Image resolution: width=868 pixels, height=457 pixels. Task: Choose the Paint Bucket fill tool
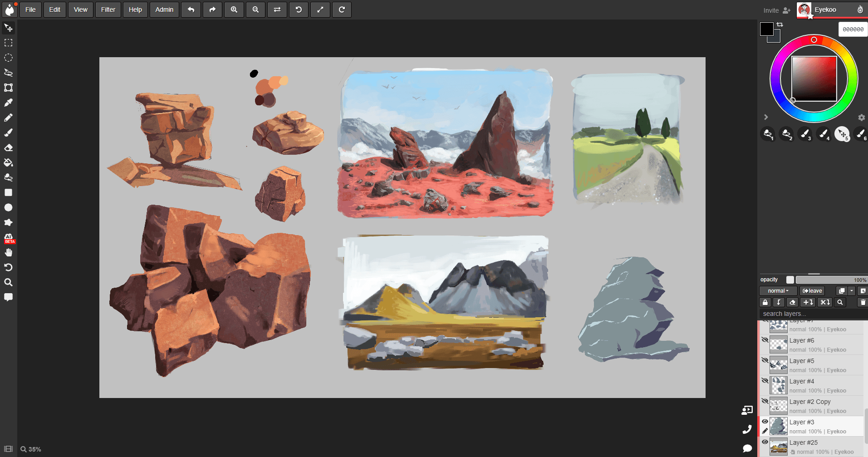click(x=8, y=162)
